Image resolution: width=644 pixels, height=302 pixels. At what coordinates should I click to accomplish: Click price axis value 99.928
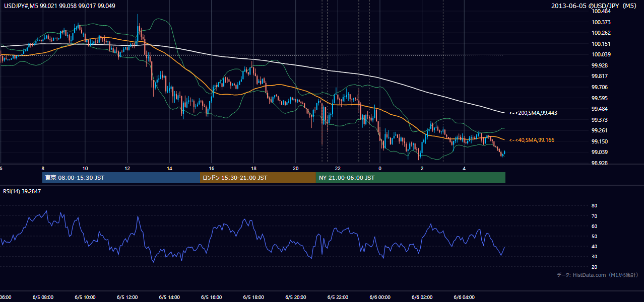(600, 65)
